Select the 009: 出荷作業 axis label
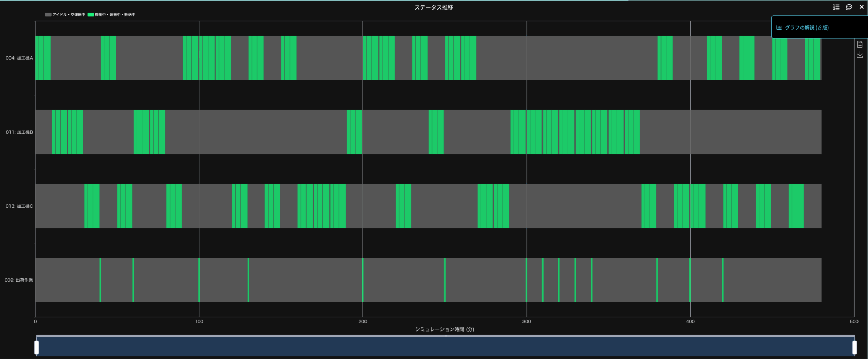Viewport: 868px width, 359px height. pos(19,280)
